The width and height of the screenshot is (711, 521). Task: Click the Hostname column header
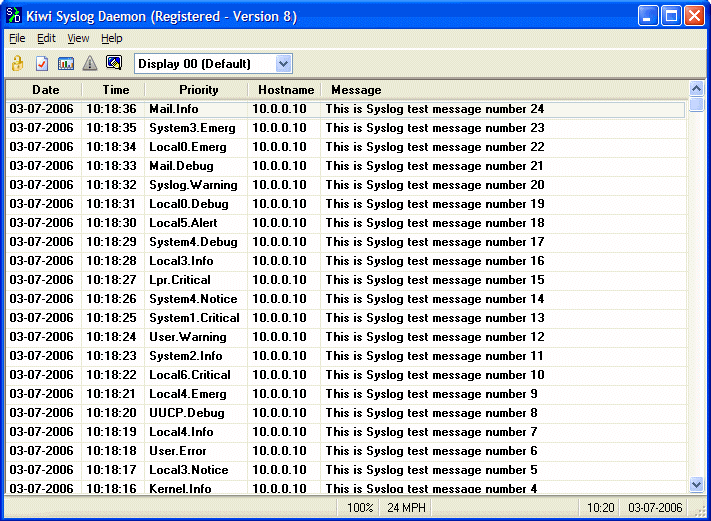coord(285,90)
